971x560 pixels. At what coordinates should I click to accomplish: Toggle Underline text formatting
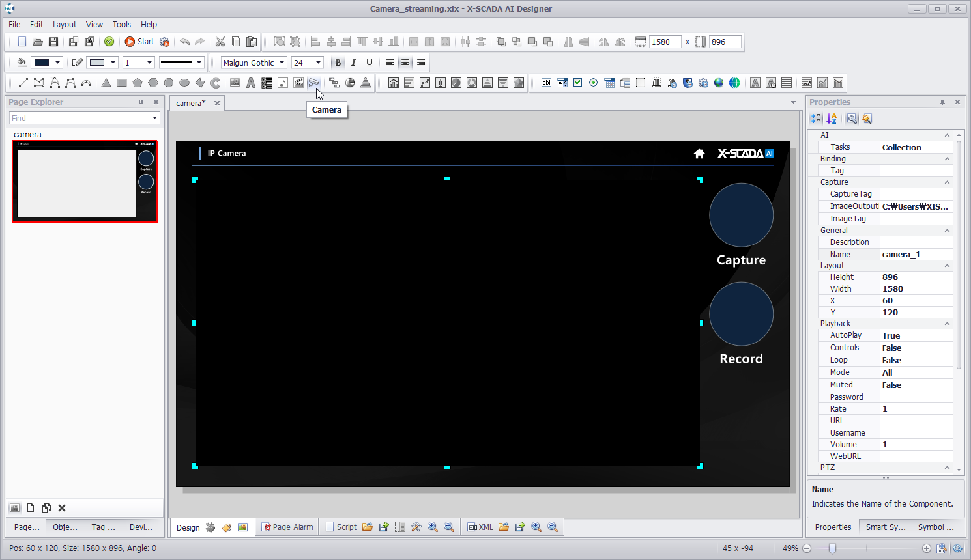[370, 63]
